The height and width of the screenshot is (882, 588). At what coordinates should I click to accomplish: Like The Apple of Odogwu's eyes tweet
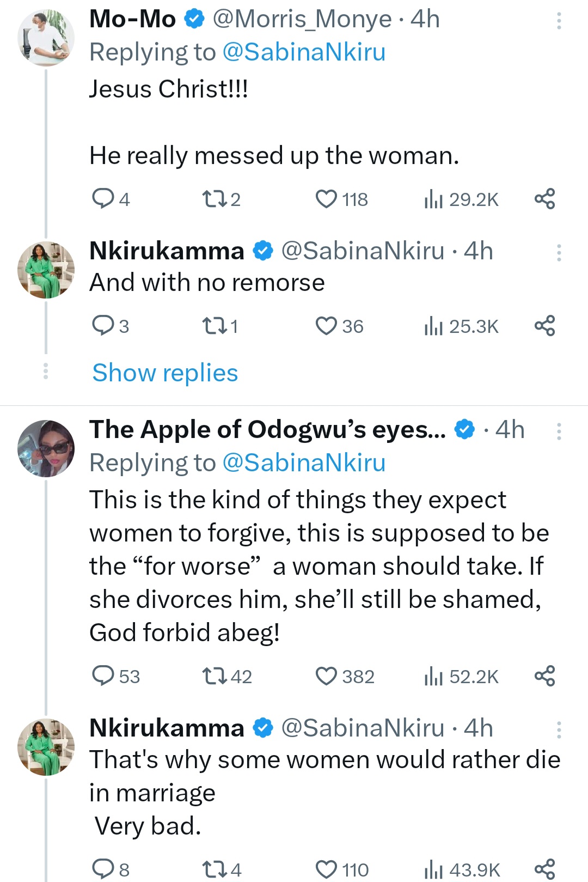pyautogui.click(x=326, y=676)
